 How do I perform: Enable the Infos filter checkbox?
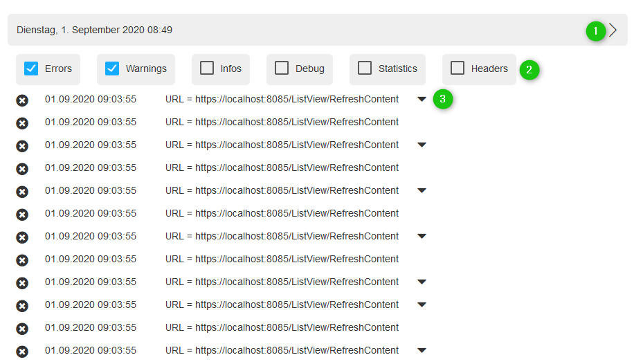click(207, 68)
